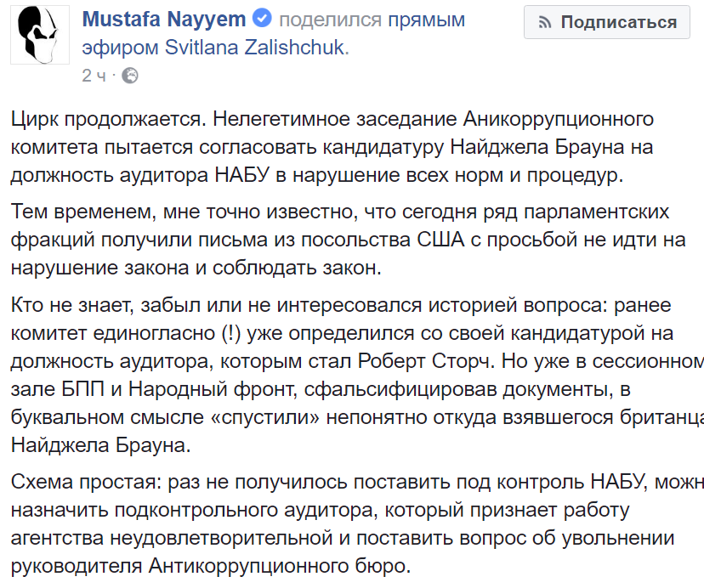Click "Антикоррупционного бюро" in the last line
Image resolution: width=704 pixels, height=588 pixels.
280,566
